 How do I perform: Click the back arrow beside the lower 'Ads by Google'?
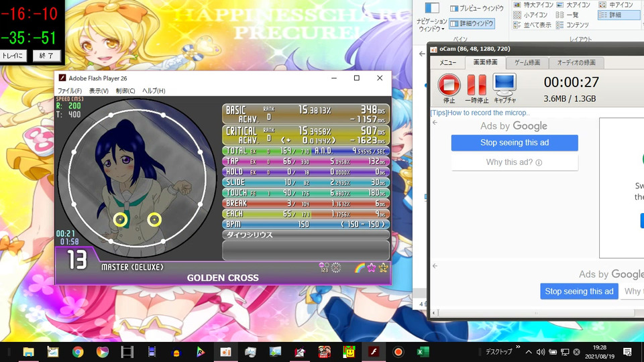435,266
